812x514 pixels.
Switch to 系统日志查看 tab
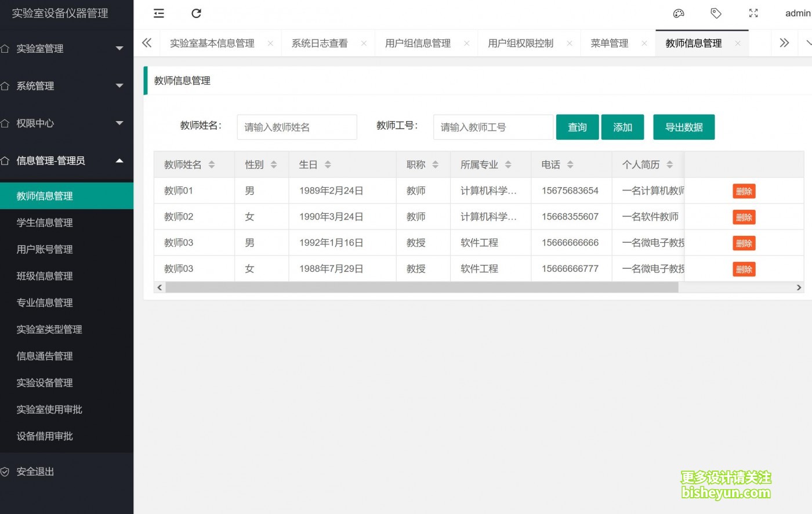click(320, 43)
